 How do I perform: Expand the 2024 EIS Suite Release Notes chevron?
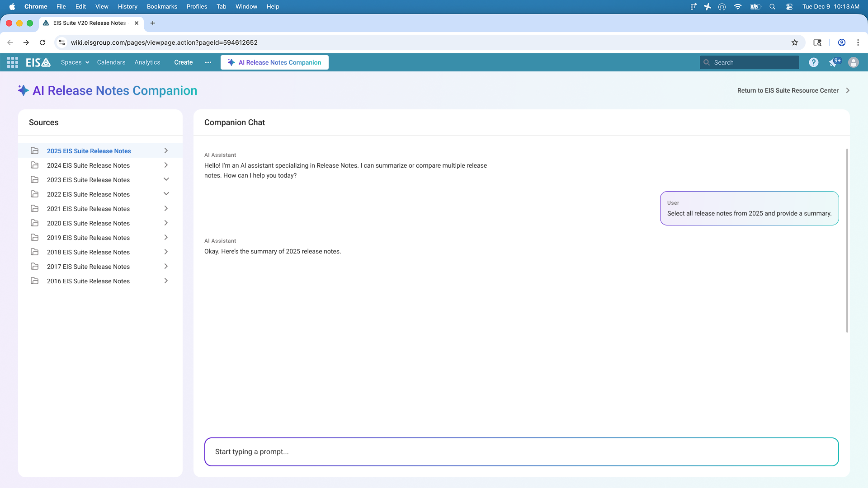(x=166, y=165)
